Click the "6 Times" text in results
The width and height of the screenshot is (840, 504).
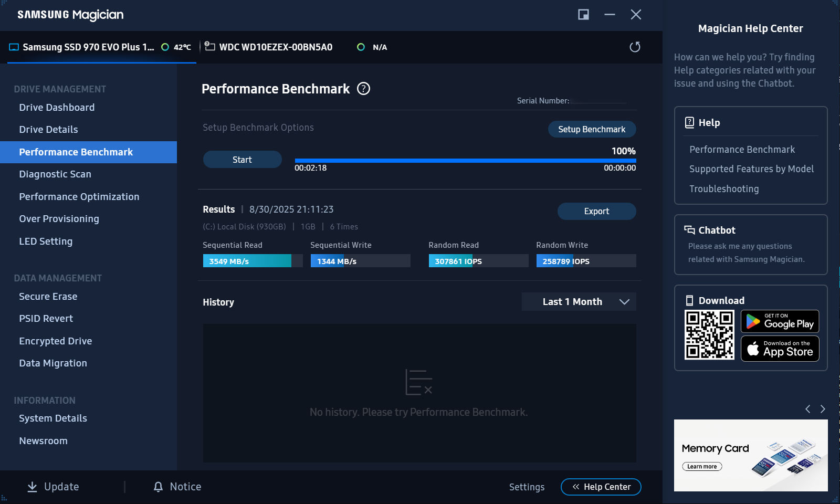tap(344, 227)
